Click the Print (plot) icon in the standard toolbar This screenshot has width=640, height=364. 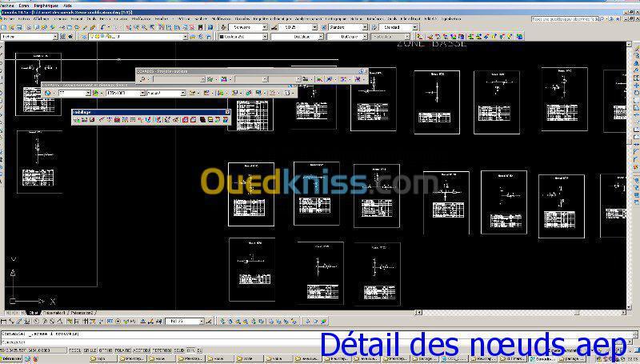pos(30,27)
